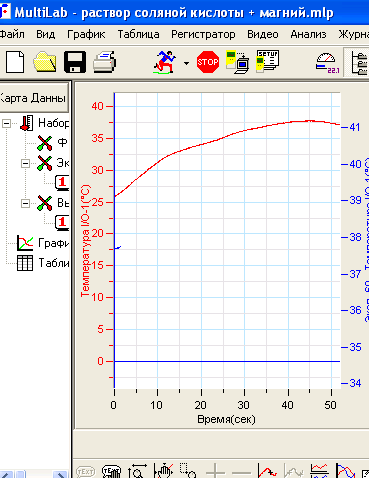This screenshot has height=478, width=369.
Task: Open the Регистратор menu
Action: coord(203,34)
